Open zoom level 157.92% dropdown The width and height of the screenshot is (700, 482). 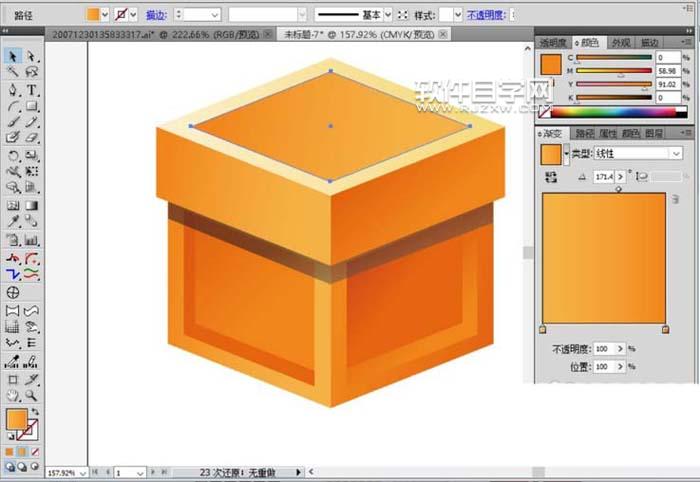[x=83, y=473]
